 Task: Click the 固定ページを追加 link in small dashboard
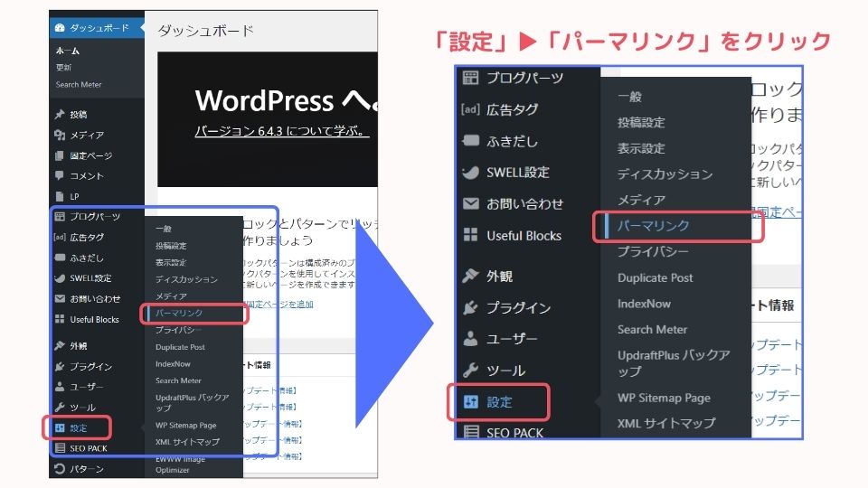278,305
